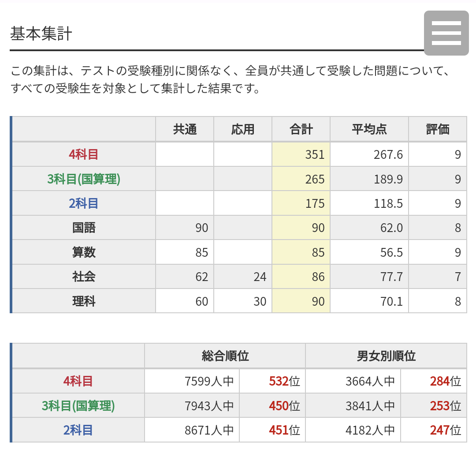Select the 2科目 row label

pos(83,203)
